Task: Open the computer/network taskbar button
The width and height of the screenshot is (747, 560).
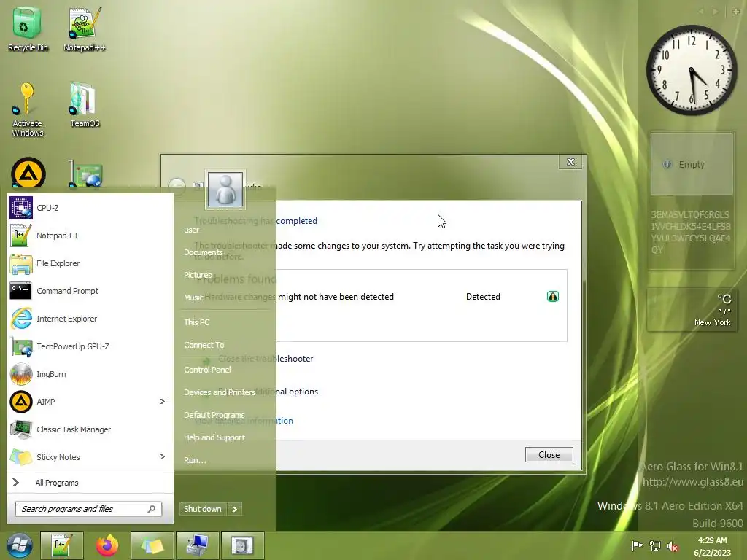Action: tap(197, 545)
